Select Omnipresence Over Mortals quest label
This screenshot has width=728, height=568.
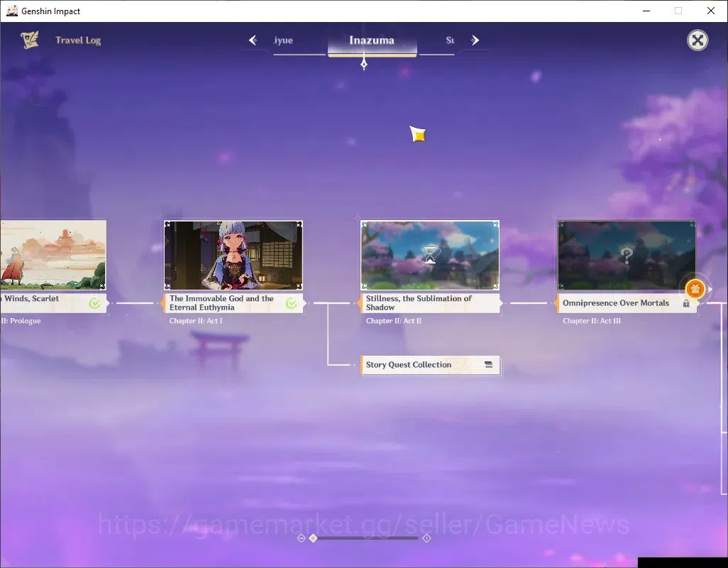pyautogui.click(x=627, y=302)
